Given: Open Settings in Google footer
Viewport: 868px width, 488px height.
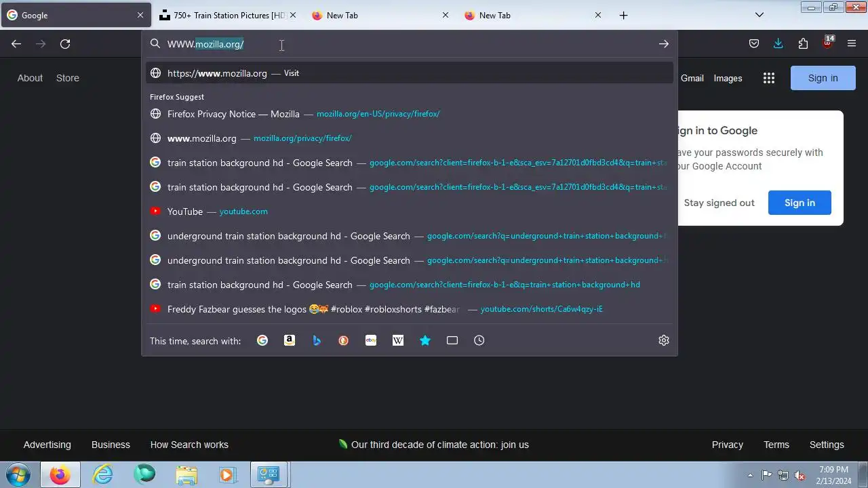Looking at the screenshot, I should pos(827,445).
